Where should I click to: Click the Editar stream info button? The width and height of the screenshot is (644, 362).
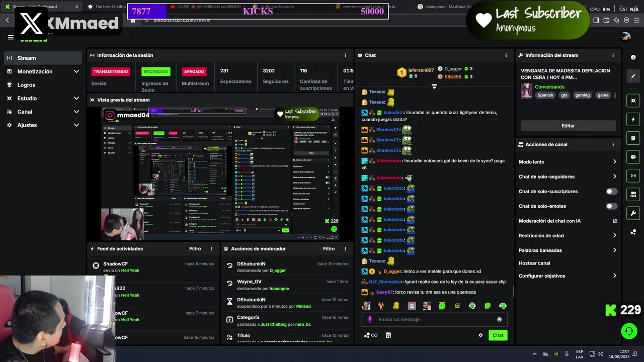[x=568, y=126]
